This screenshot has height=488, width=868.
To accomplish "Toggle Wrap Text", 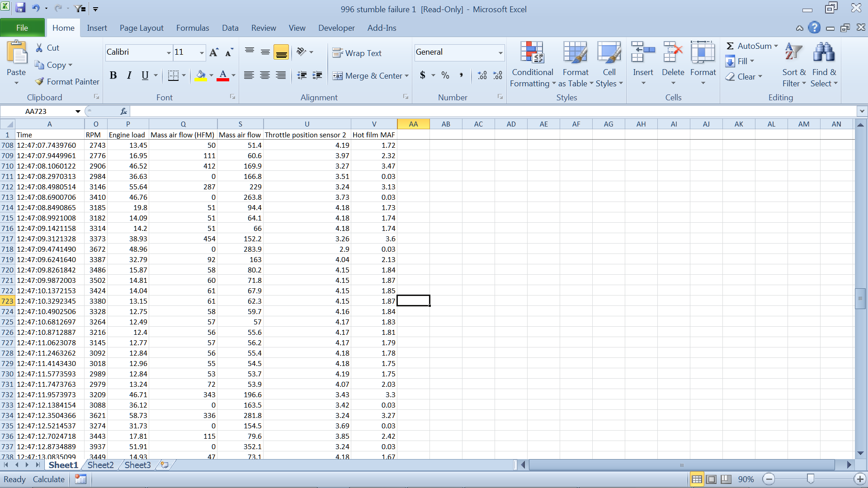I will (357, 53).
